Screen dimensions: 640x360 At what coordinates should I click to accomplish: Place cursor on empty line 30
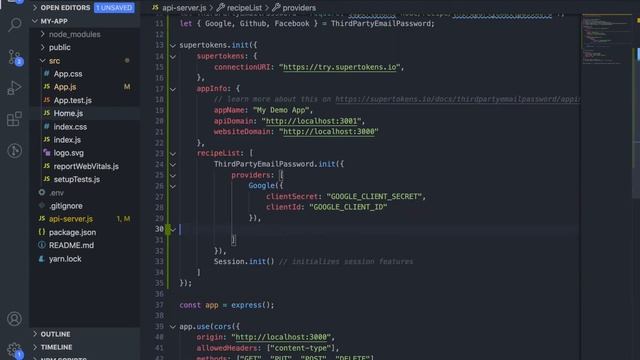pos(379,229)
